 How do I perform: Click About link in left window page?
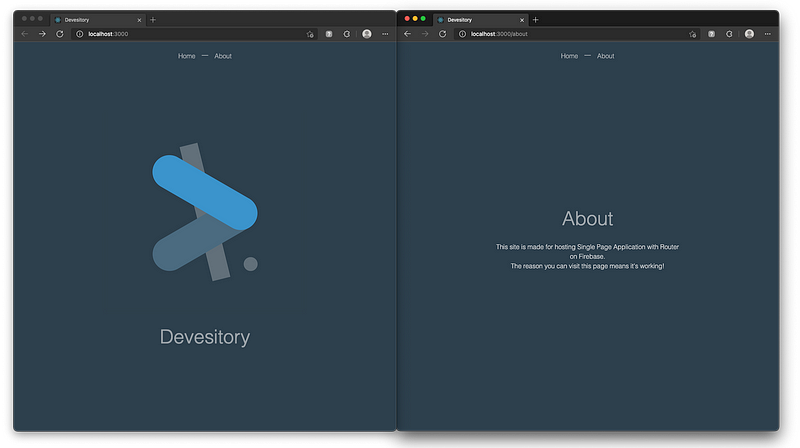pos(223,56)
